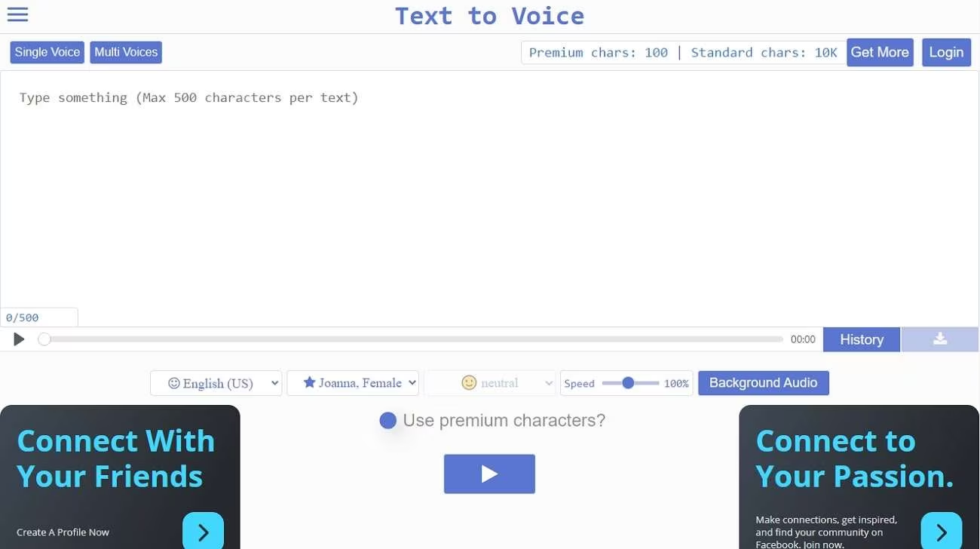The width and height of the screenshot is (980, 549).
Task: Switch to the Multi Voices tab
Action: coord(125,52)
